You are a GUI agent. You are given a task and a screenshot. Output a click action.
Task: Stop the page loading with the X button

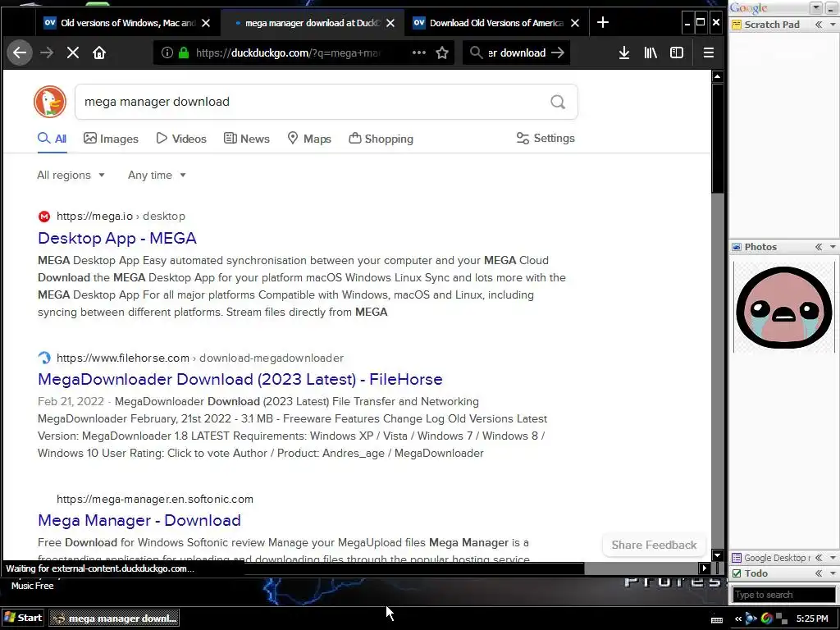[73, 52]
